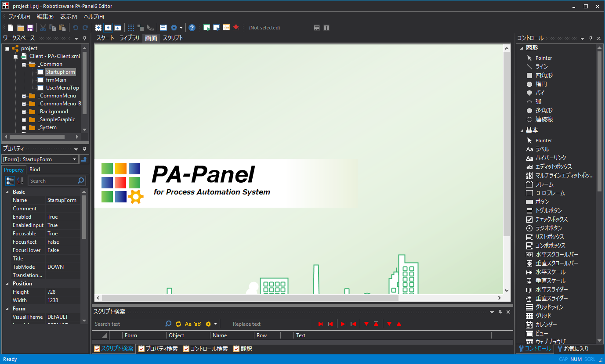
Task: Click the alphabetical sort icon in properties
Action: click(x=20, y=181)
